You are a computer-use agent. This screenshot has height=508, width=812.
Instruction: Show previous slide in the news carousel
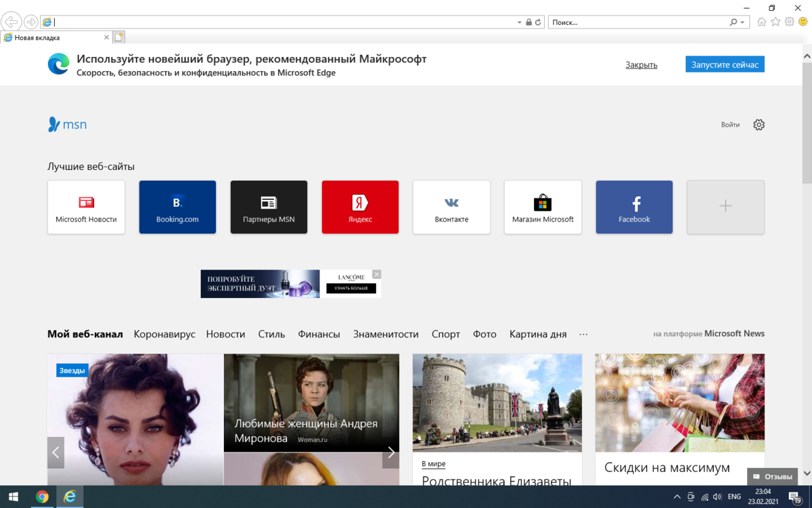click(55, 452)
